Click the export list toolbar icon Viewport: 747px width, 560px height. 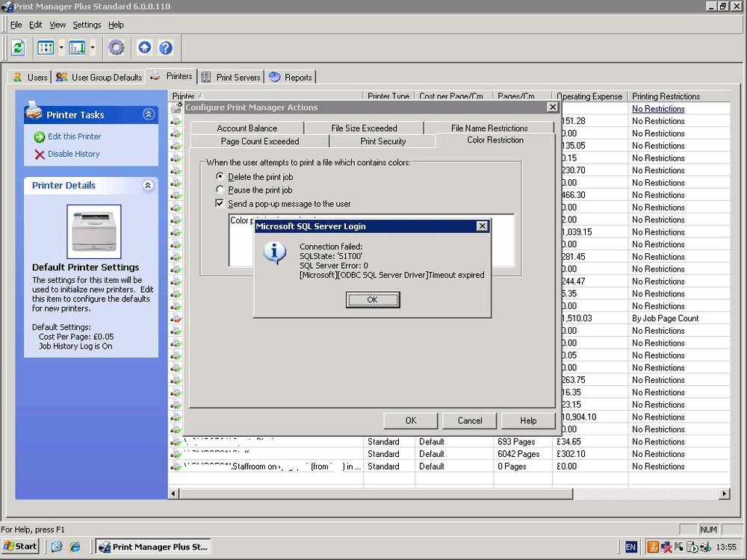77,48
